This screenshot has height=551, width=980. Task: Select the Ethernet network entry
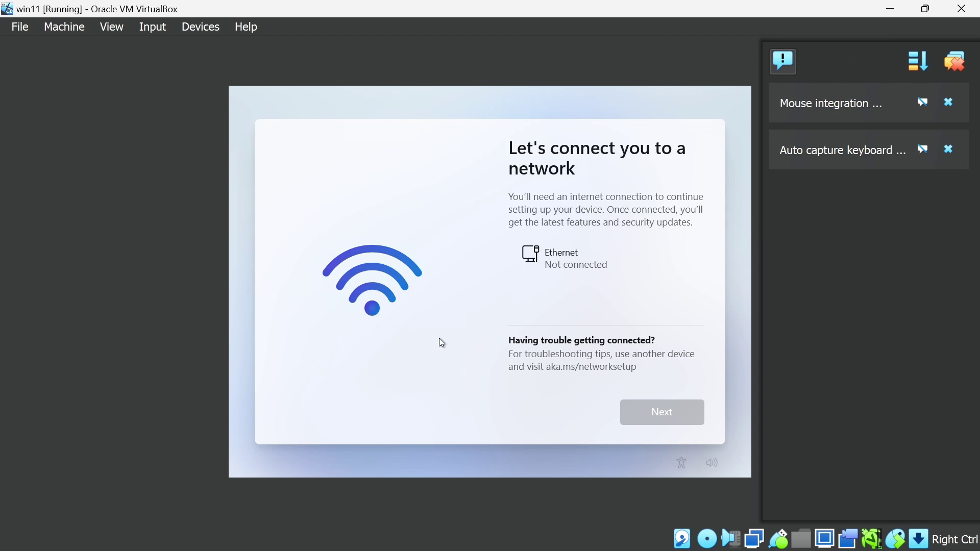pos(567,259)
